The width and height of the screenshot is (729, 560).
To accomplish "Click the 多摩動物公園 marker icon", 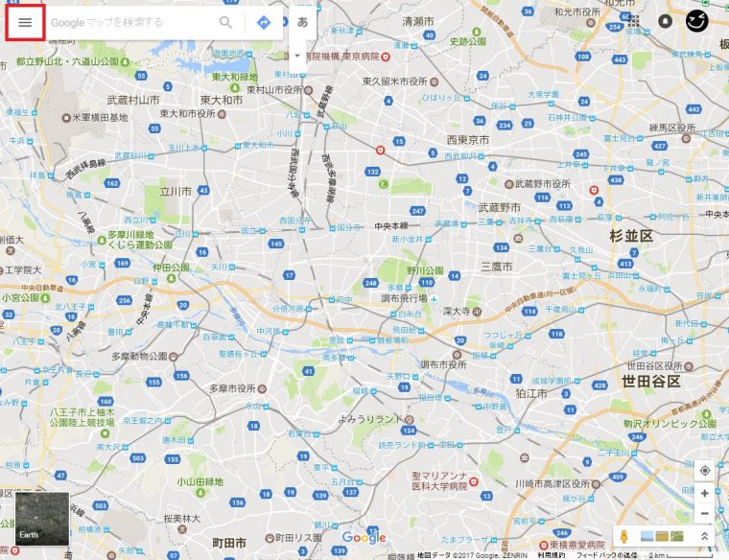I will point(174,357).
